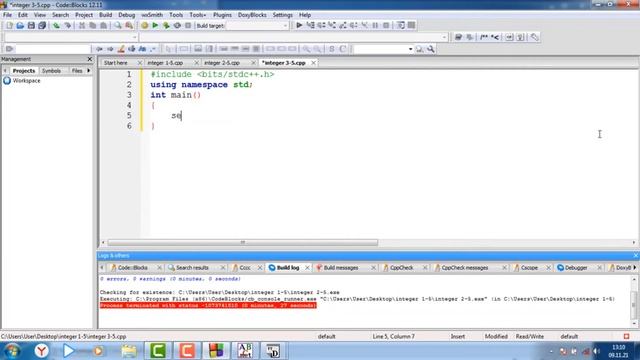Open the Plugins menu

[x=222, y=15]
